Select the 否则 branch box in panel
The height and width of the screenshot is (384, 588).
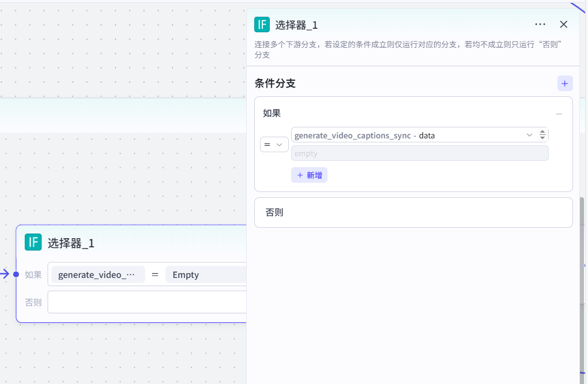pos(413,213)
